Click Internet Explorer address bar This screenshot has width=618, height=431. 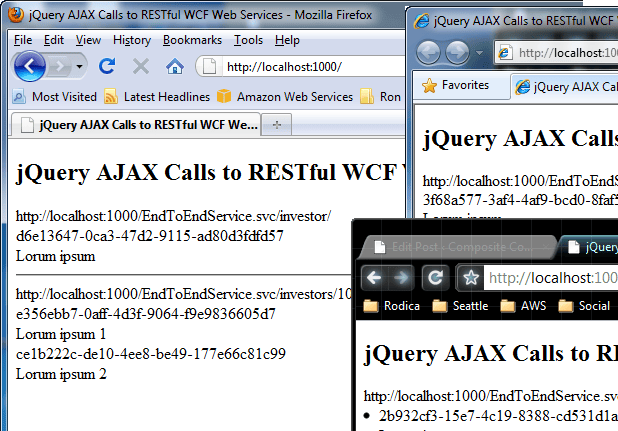click(557, 52)
